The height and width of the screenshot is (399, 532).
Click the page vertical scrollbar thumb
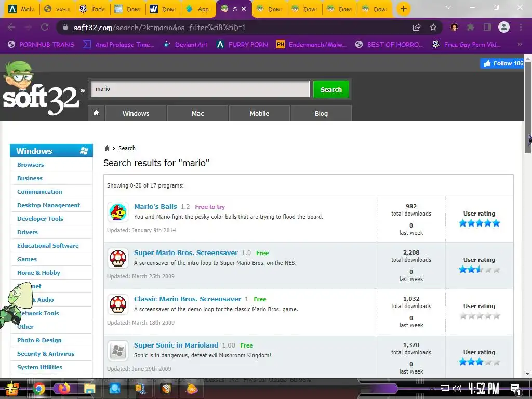(527, 107)
